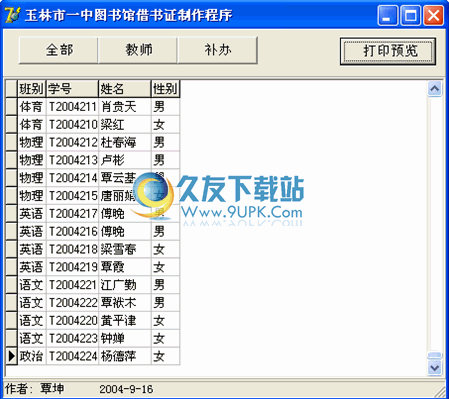Select cell T2004217
The image size is (449, 399).
72,214
